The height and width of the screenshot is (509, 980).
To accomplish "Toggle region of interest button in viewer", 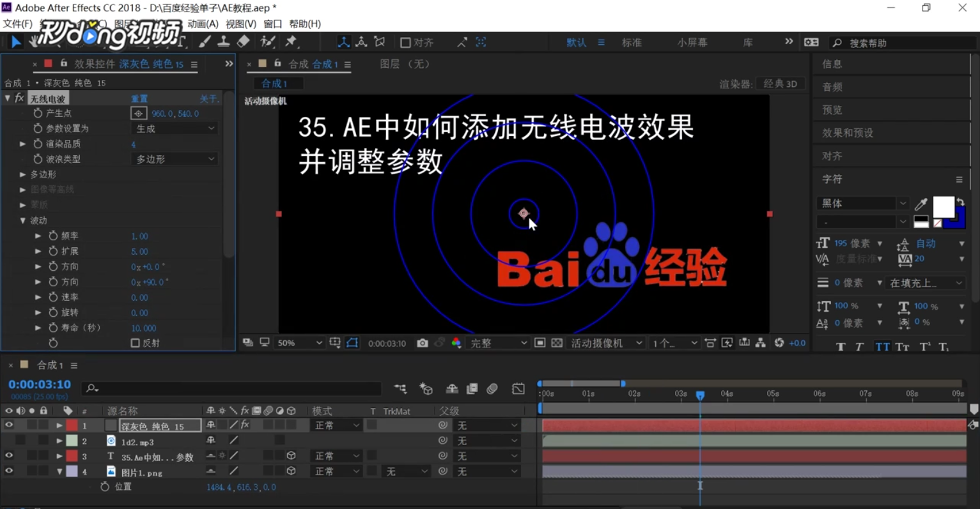I will 540,343.
